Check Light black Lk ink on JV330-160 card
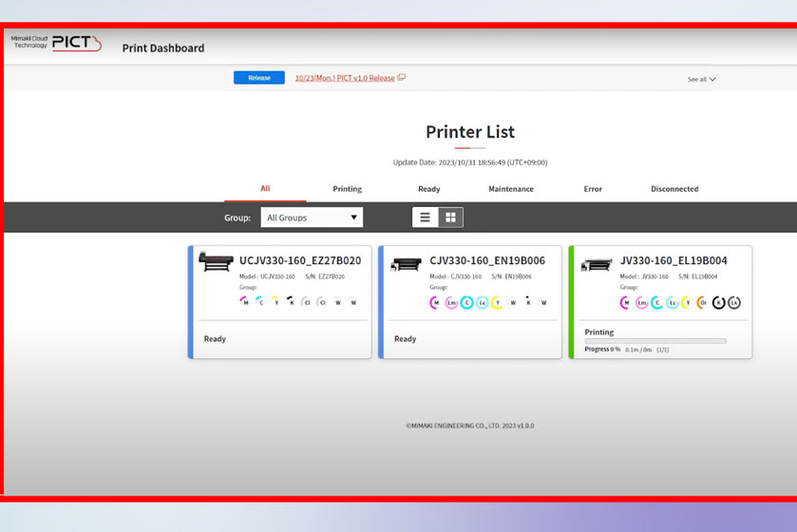797x532 pixels. coord(734,303)
